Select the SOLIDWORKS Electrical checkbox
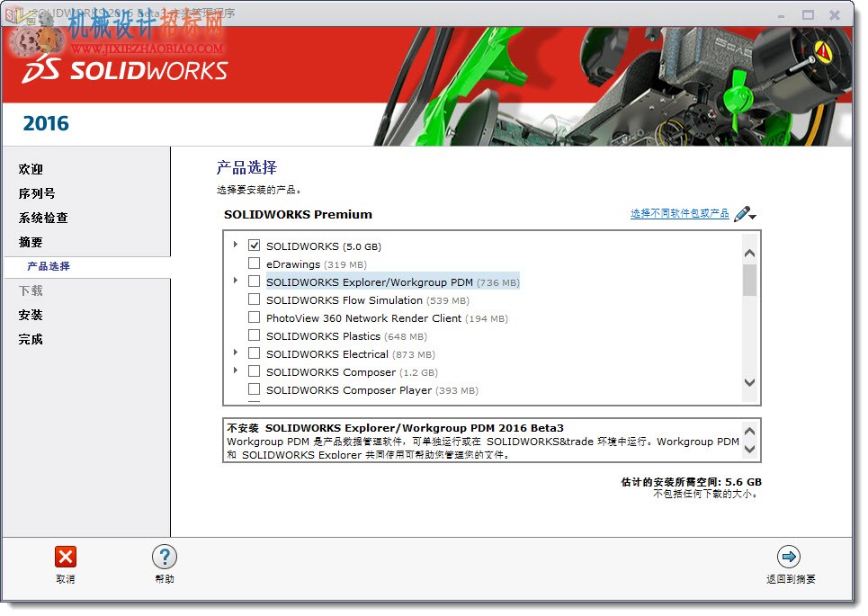Screen dimensions: 868x616 (x=254, y=353)
